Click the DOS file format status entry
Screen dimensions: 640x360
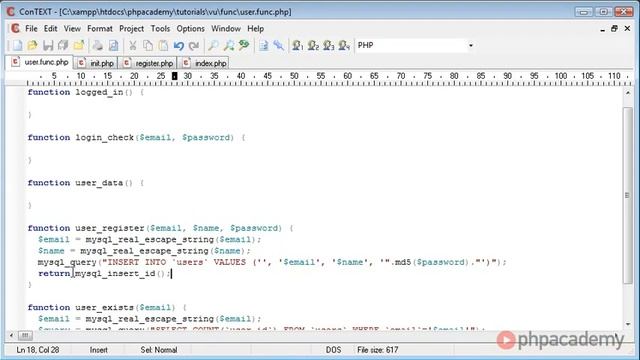tap(333, 350)
